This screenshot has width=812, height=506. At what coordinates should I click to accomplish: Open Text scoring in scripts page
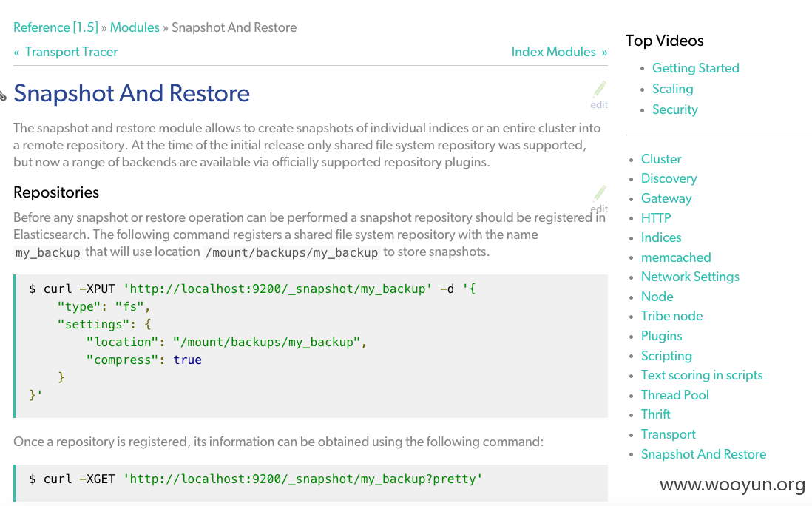pyautogui.click(x=701, y=375)
